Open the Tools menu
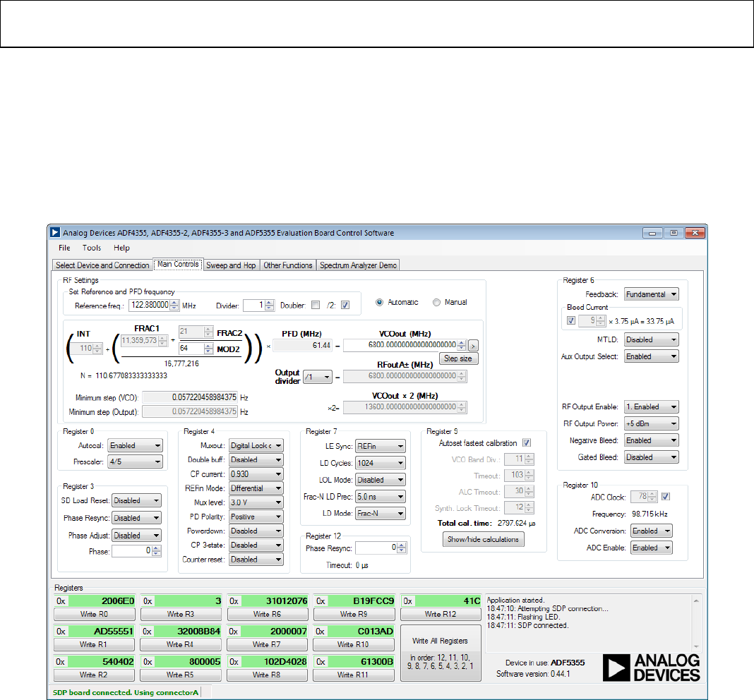This screenshot has width=754, height=700. 92,248
